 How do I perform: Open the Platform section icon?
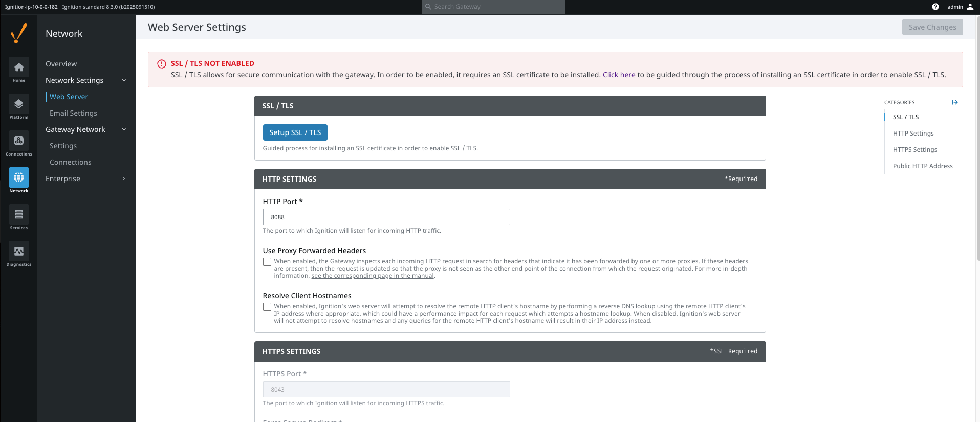coord(19,104)
